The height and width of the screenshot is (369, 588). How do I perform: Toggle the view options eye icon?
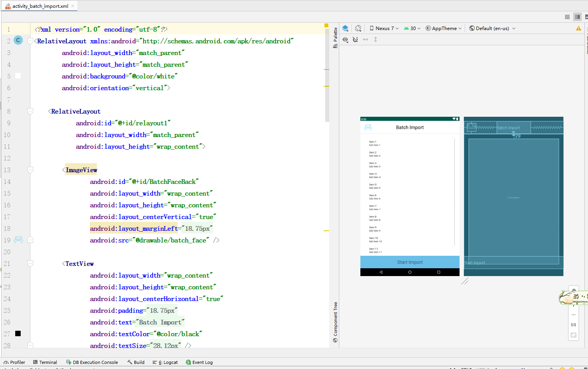click(345, 40)
